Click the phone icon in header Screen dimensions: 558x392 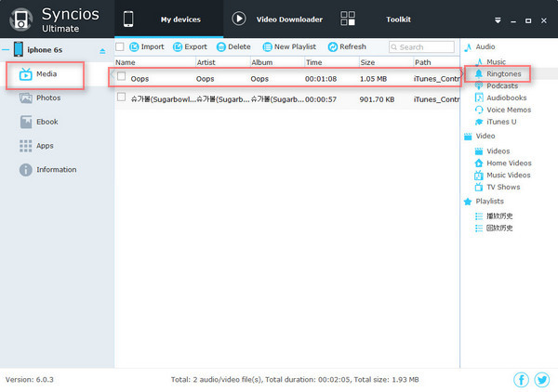tap(128, 19)
